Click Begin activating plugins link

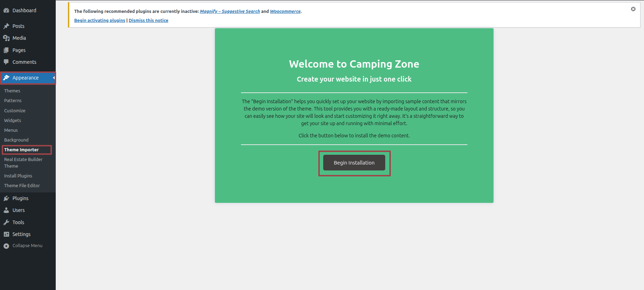pyautogui.click(x=99, y=21)
